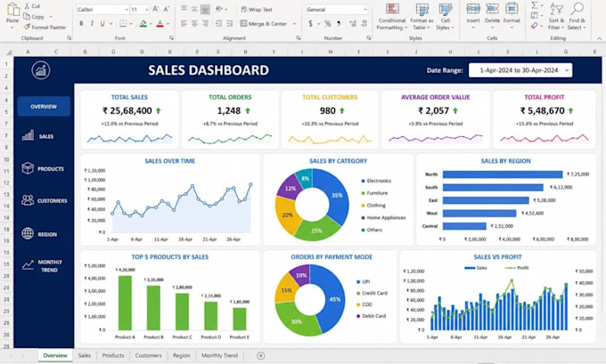Click the Sort & Filter icon

coord(556,9)
